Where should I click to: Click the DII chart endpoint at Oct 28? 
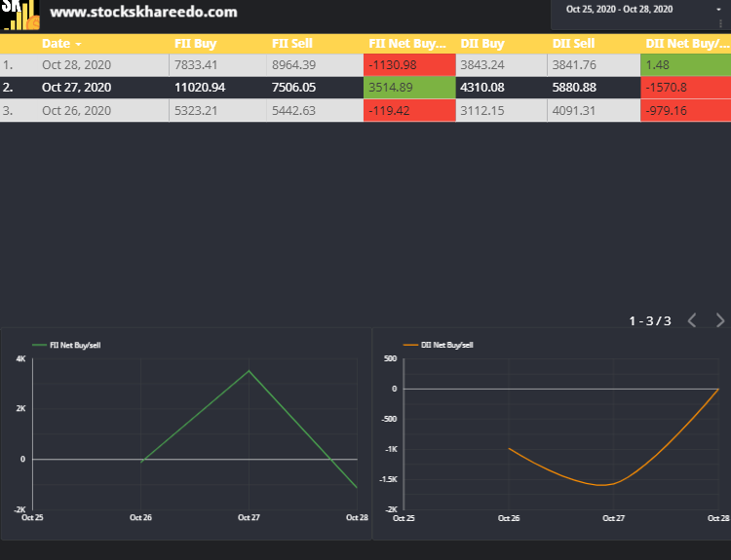tap(718, 389)
